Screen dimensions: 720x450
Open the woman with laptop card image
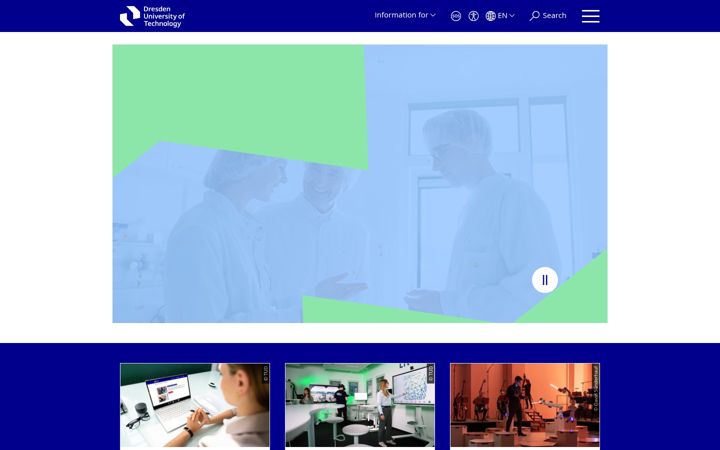tap(195, 405)
